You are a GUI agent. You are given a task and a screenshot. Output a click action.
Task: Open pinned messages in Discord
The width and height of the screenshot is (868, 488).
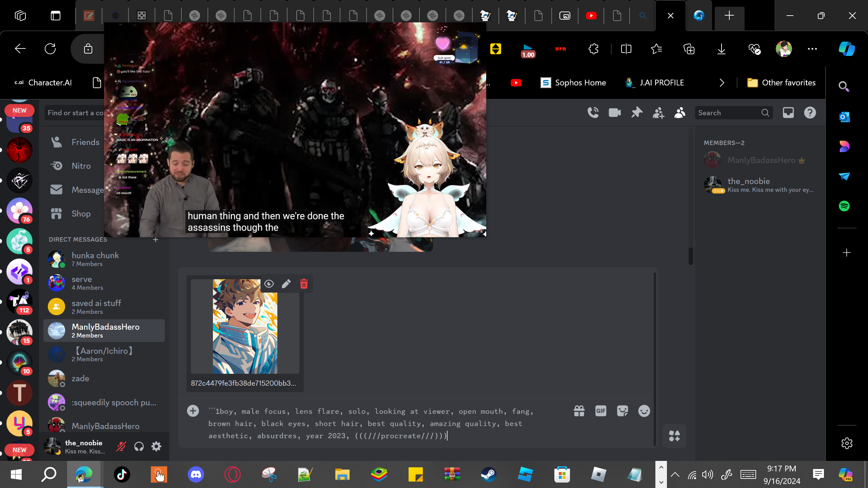(x=637, y=113)
